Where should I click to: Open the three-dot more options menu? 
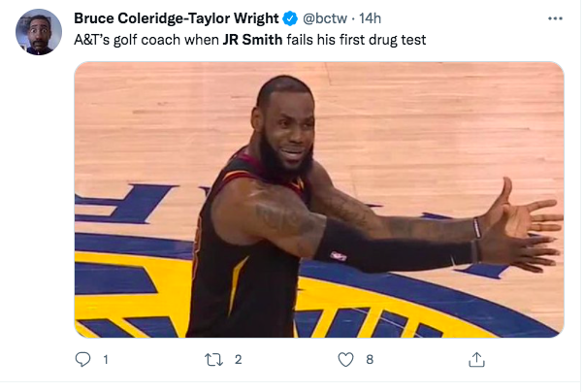pos(555,18)
